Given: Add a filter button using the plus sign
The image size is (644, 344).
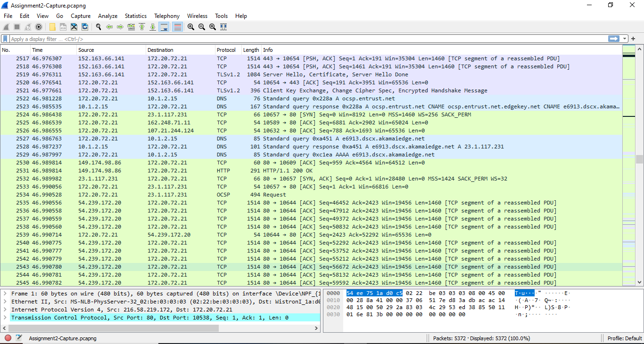Looking at the screenshot, I should coord(633,39).
